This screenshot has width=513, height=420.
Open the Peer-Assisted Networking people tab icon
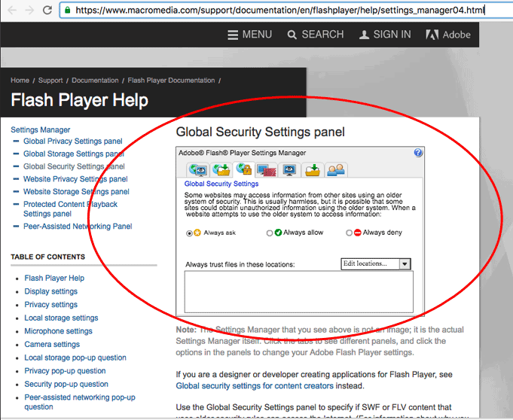(336, 169)
